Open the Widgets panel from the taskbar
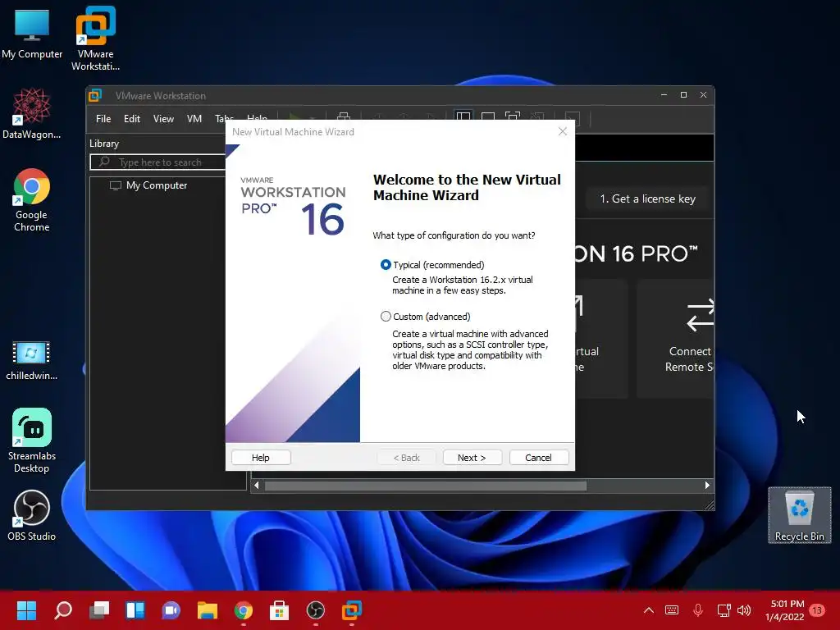The width and height of the screenshot is (840, 630). pyautogui.click(x=135, y=610)
